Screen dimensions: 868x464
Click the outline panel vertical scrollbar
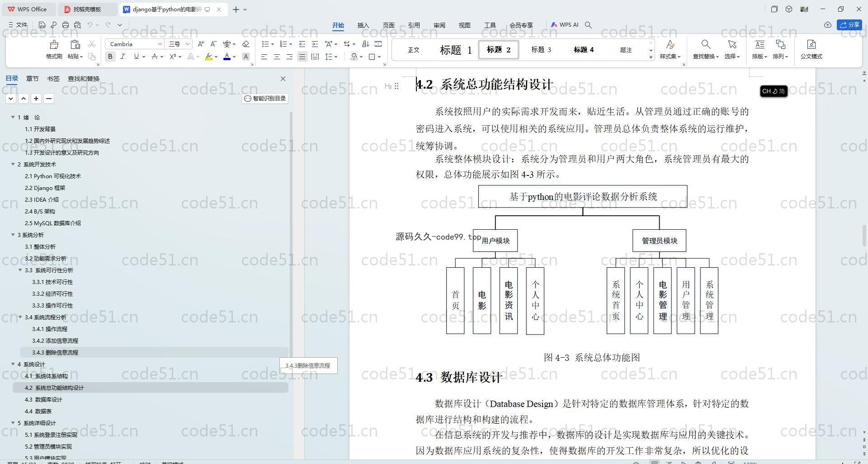291,235
